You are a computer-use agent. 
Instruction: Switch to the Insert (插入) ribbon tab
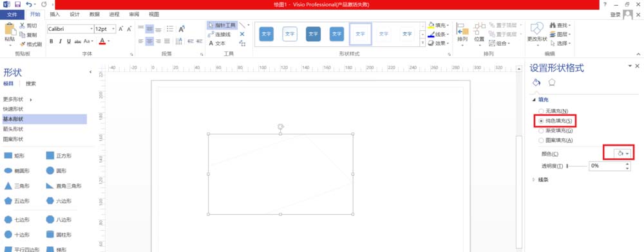pos(55,14)
